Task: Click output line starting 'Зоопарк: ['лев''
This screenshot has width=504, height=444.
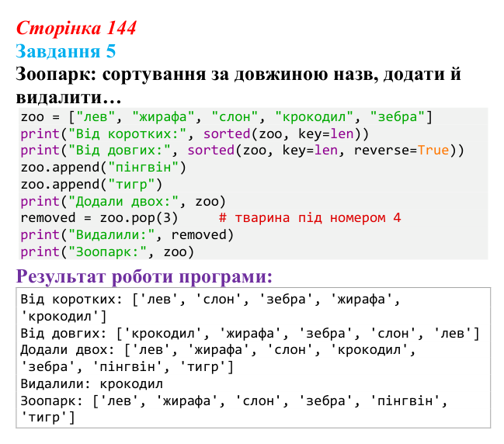Action: click(x=234, y=401)
